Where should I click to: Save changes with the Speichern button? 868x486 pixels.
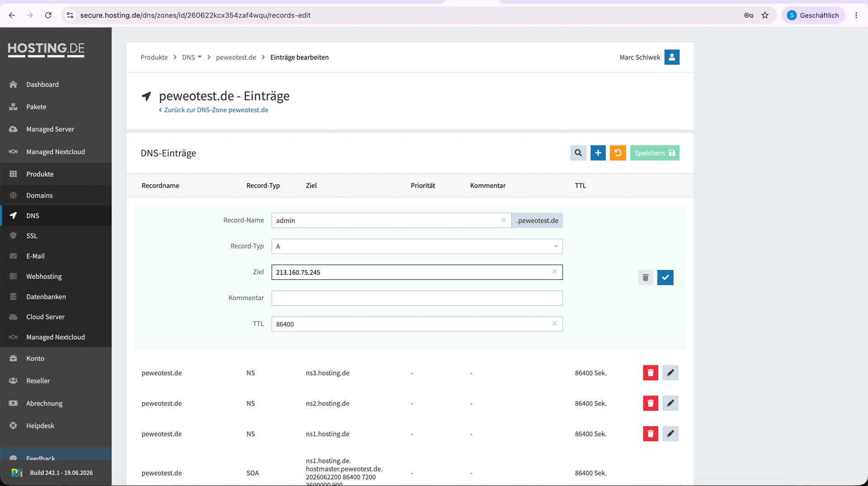pos(655,153)
